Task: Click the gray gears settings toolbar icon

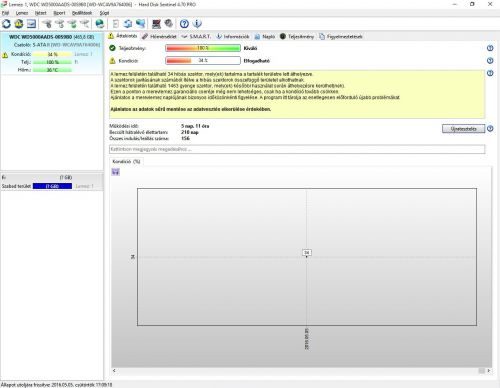Action: click(x=169, y=24)
